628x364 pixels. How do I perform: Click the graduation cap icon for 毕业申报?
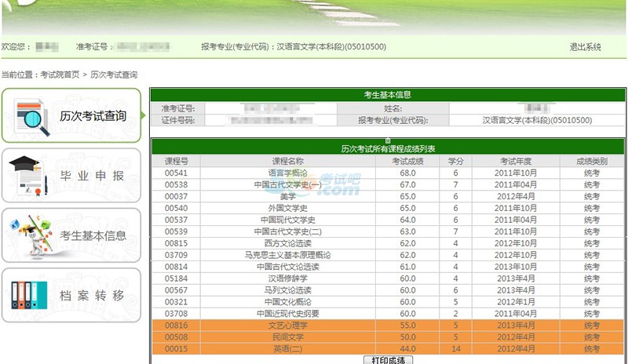pos(29,176)
